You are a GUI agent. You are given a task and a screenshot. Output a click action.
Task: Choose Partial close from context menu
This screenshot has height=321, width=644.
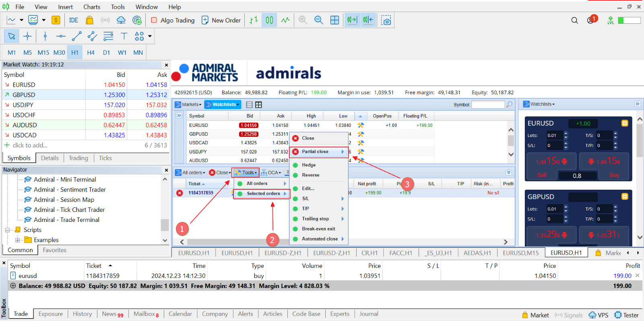[319, 152]
